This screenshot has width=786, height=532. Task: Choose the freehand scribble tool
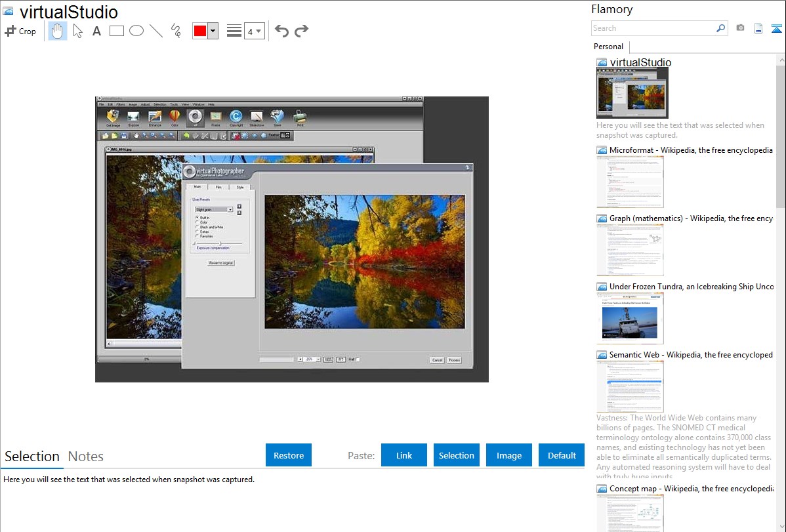[175, 31]
